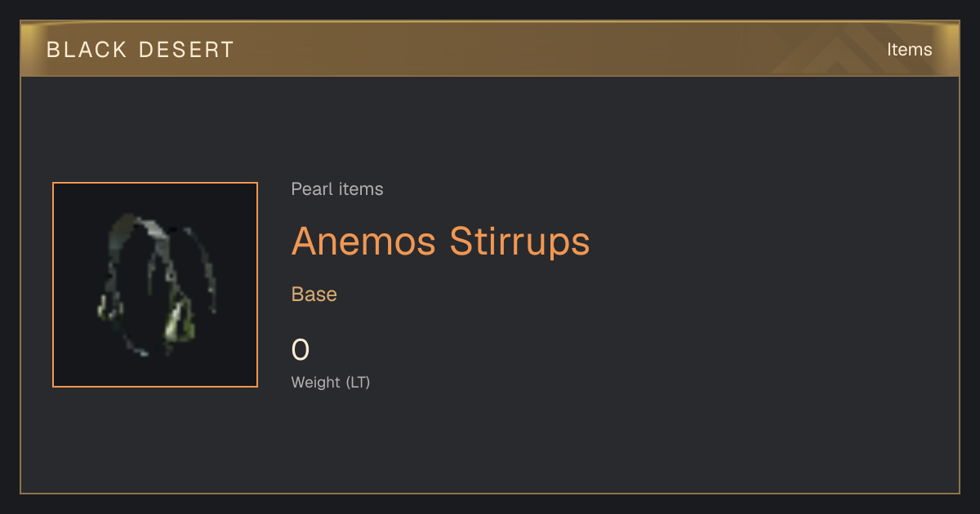Click the word Stirrups in the title

pyautogui.click(x=519, y=241)
